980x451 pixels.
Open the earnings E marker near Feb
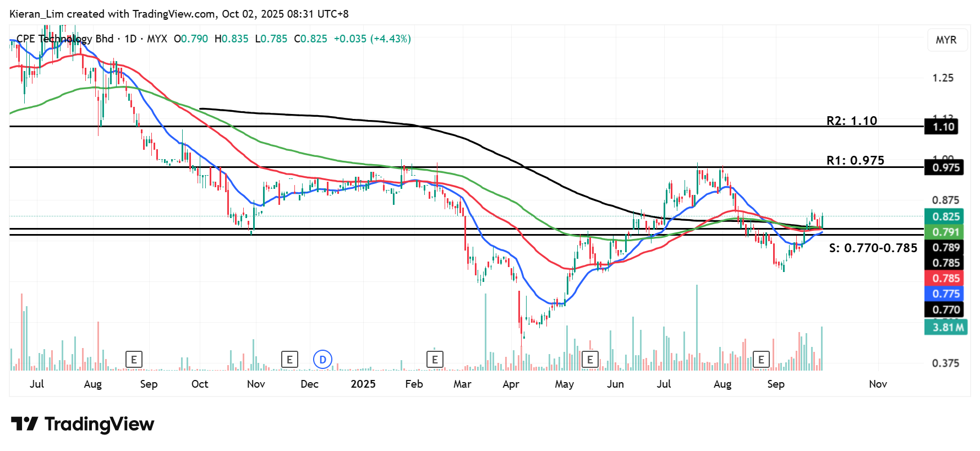(435, 360)
